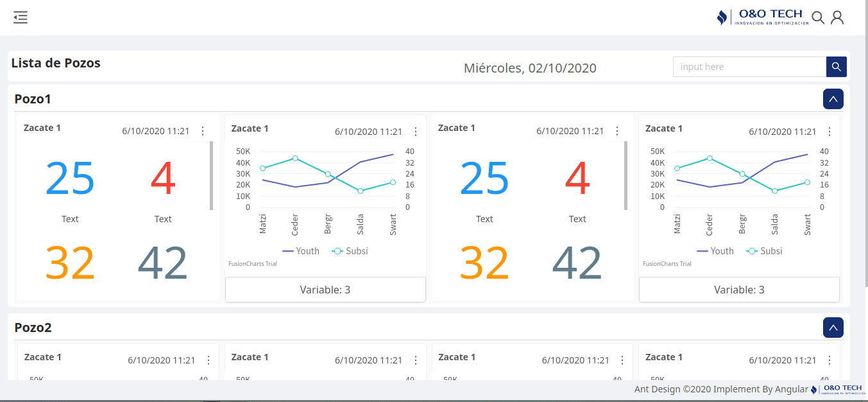Click 'Zacate 1' title of first Pozo2 card
The image size is (868, 402).
(43, 357)
